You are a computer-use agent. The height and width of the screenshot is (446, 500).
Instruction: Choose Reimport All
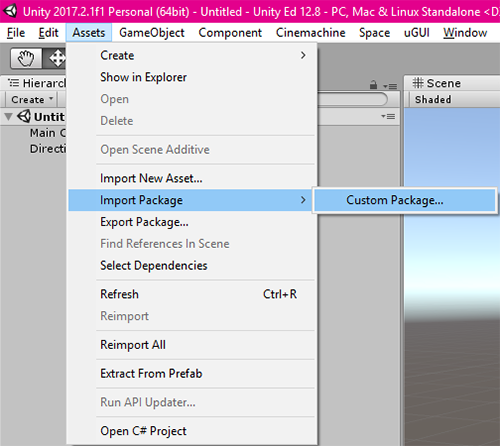coord(192,345)
